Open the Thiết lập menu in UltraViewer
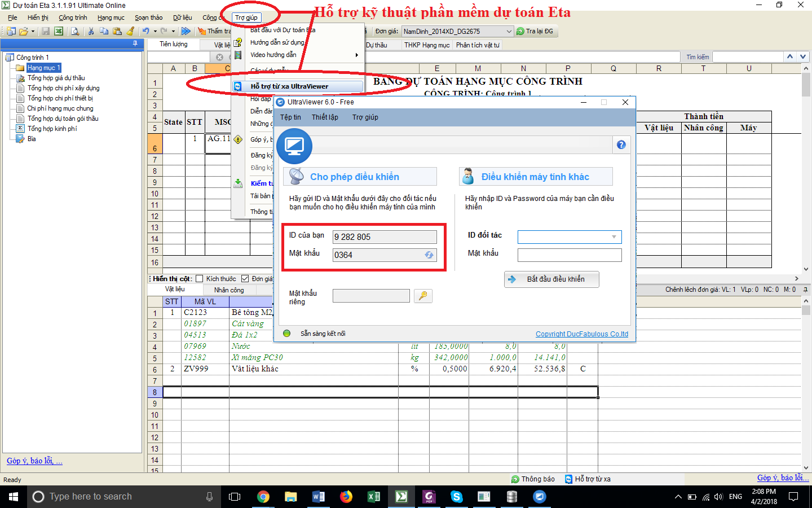Image resolution: width=812 pixels, height=508 pixels. (325, 117)
